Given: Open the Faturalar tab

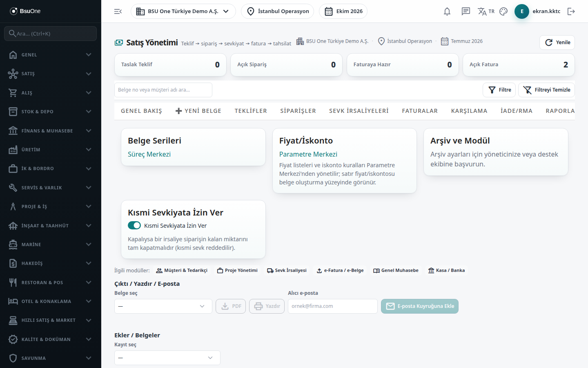Looking at the screenshot, I should (420, 111).
